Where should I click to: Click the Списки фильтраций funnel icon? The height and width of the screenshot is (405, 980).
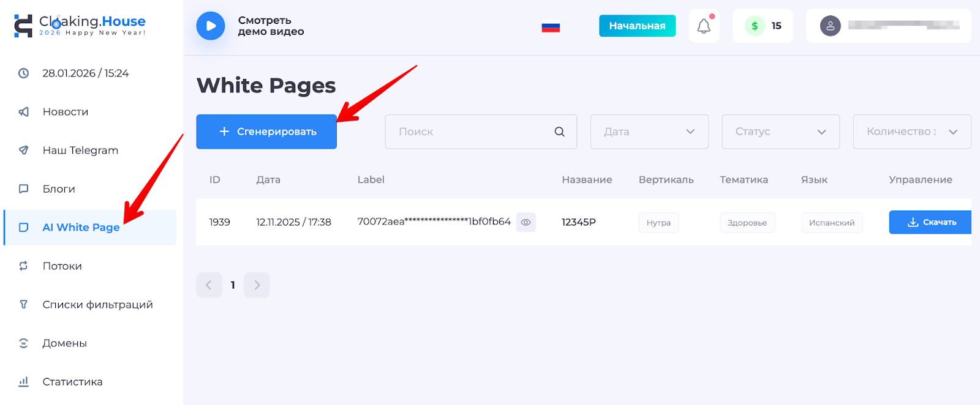(x=23, y=305)
